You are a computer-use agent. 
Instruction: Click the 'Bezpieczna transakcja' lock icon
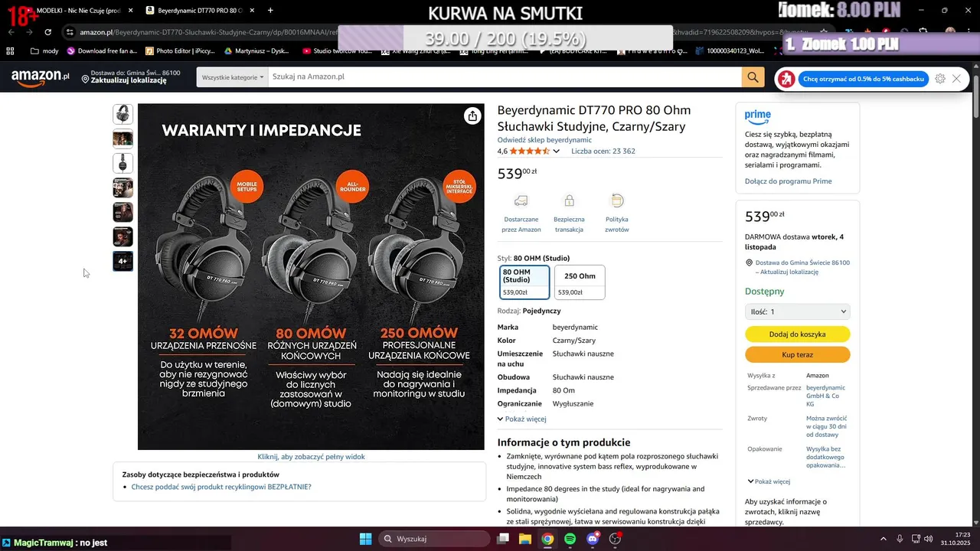569,201
